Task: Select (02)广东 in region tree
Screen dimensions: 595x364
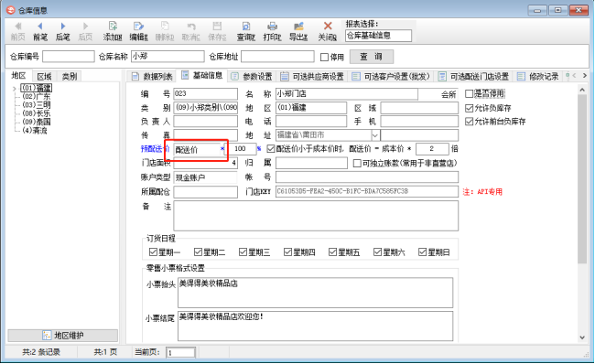Action: [36, 97]
